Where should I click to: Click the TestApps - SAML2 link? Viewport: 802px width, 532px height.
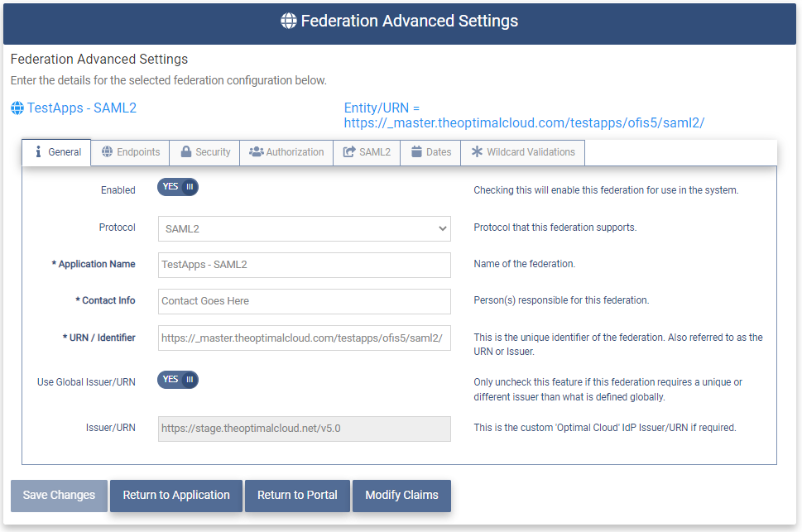click(x=82, y=108)
